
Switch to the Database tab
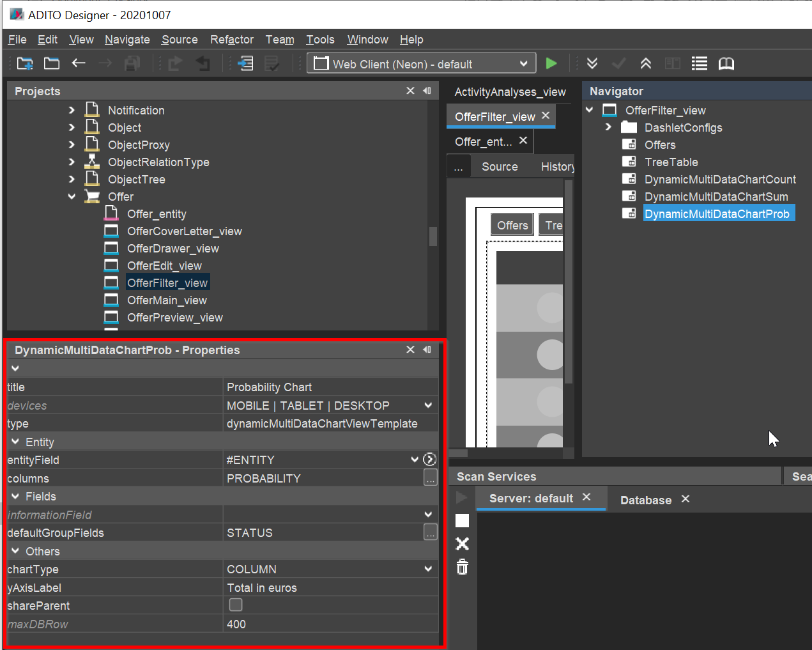[x=645, y=500]
